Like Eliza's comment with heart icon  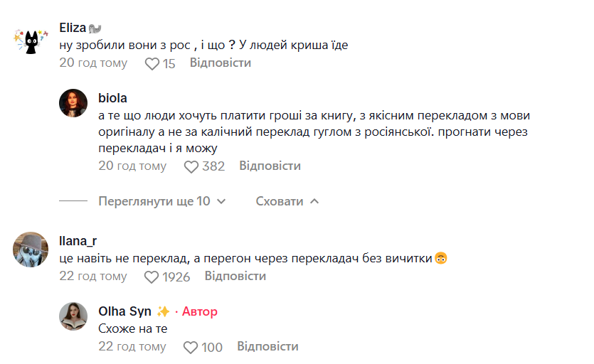pos(152,63)
